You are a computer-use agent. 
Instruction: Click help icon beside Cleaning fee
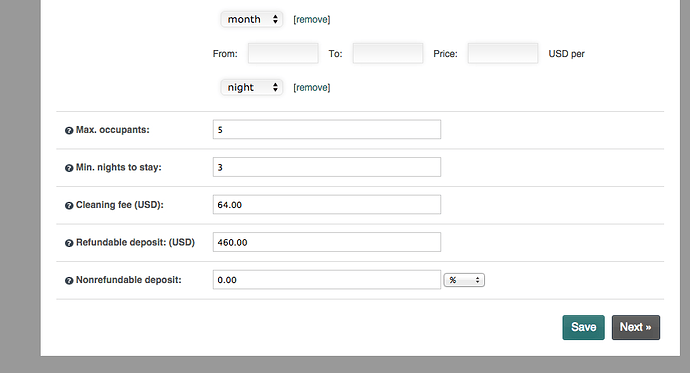[x=69, y=205]
